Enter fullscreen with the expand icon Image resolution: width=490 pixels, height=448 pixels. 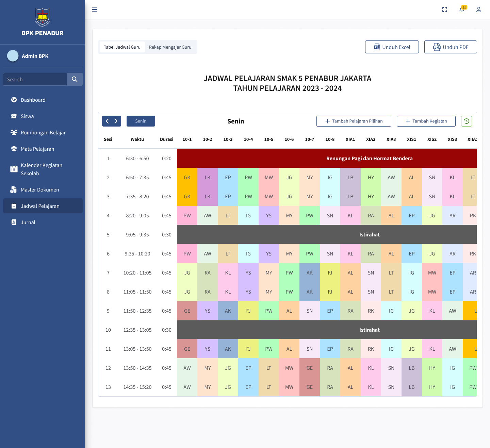tap(445, 10)
